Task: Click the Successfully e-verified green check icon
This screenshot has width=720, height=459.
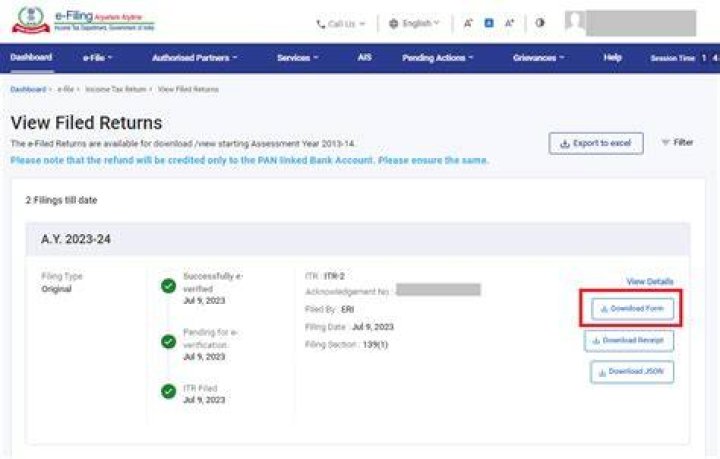Action: [169, 286]
